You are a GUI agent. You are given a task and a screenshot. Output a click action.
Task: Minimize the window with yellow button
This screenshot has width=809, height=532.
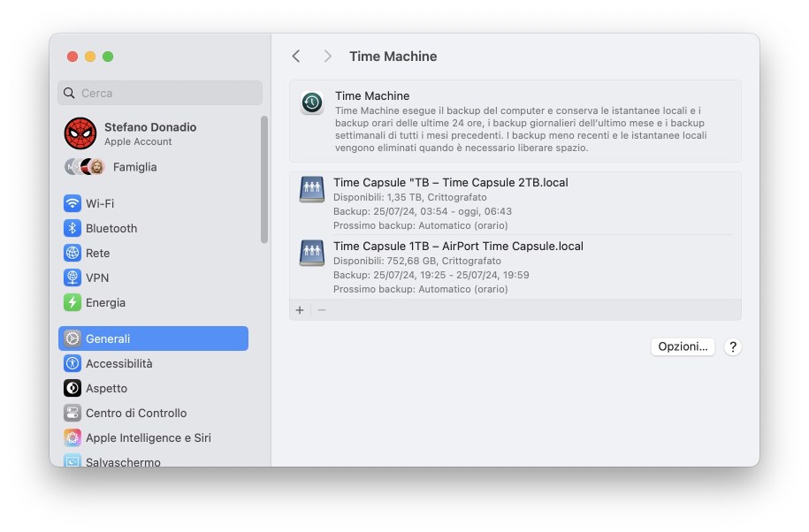coord(90,57)
